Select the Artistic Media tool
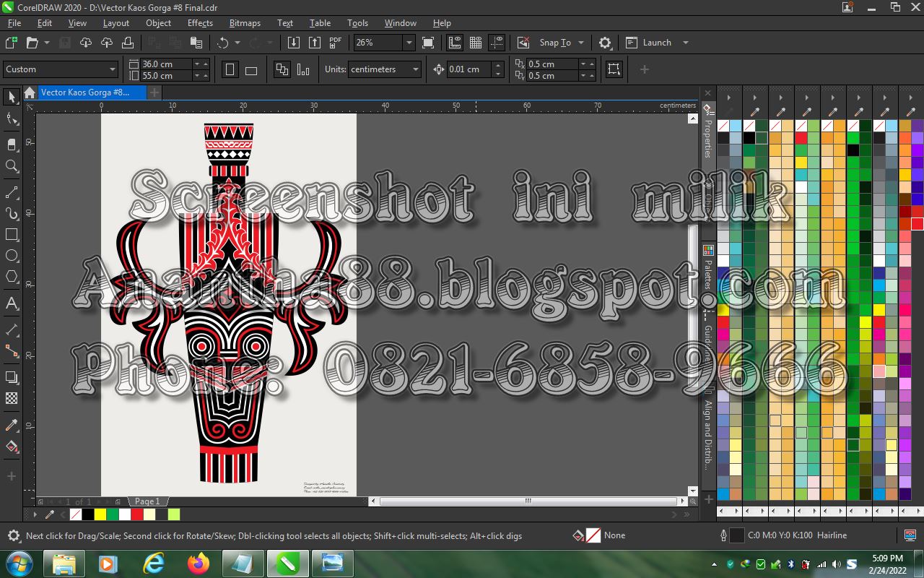The height and width of the screenshot is (578, 924). (12, 214)
